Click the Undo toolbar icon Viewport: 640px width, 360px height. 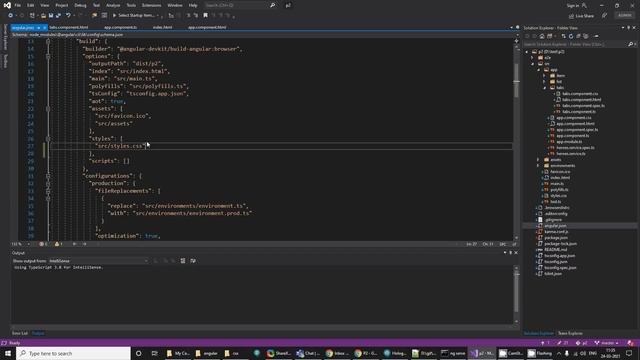[68, 16]
